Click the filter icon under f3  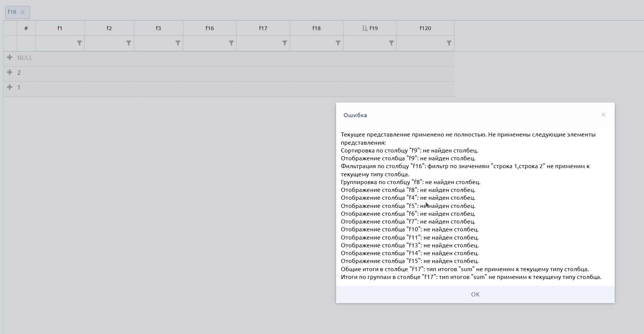click(x=178, y=44)
